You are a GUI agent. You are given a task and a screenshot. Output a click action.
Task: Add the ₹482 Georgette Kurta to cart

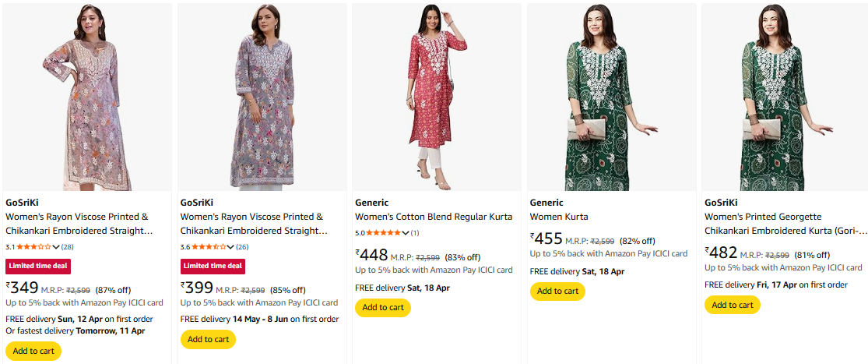point(732,305)
